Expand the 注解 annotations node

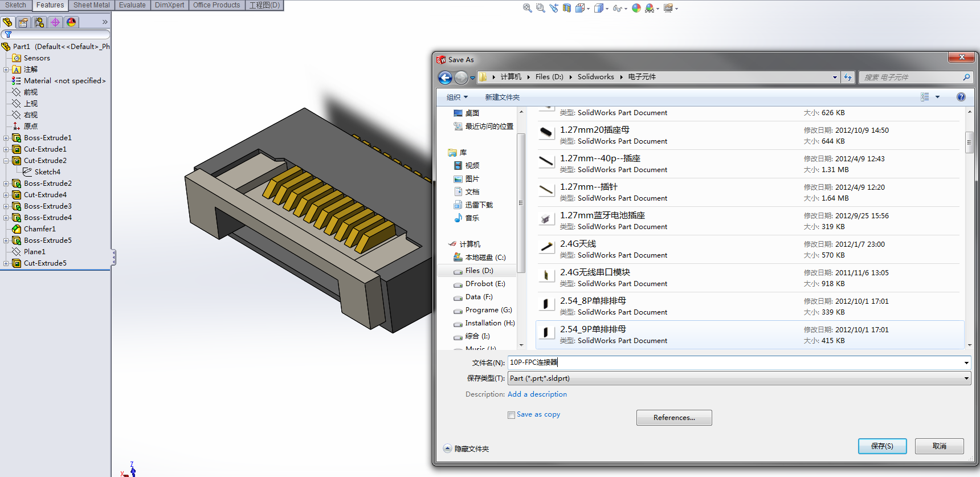(x=6, y=70)
